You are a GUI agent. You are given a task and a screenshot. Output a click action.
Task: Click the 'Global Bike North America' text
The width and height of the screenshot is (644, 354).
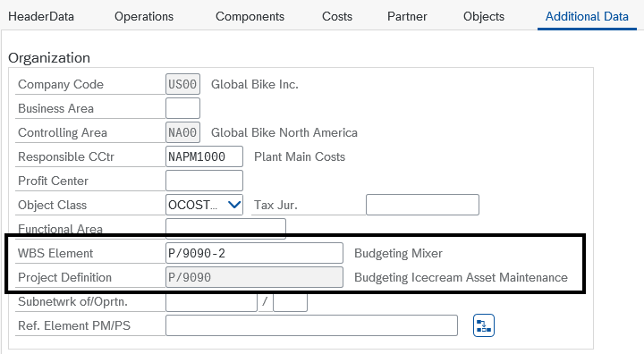(x=284, y=132)
